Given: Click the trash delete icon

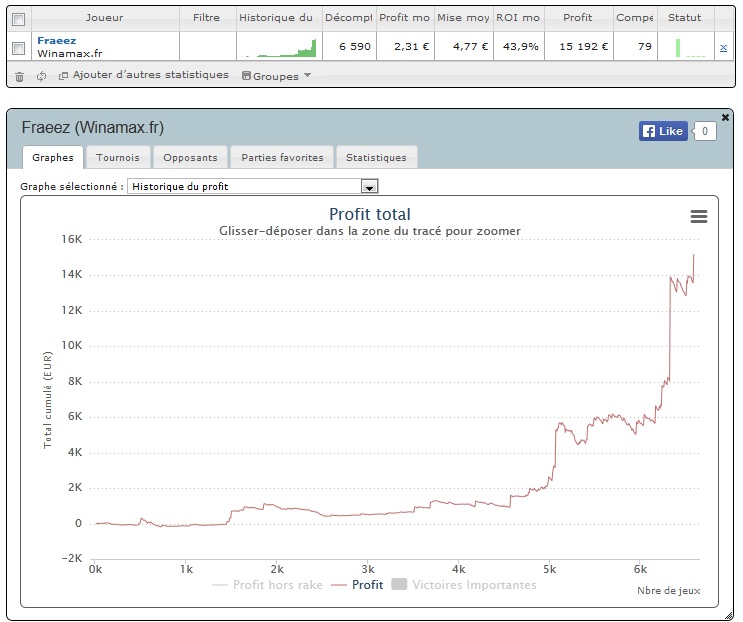Looking at the screenshot, I should point(19,76).
